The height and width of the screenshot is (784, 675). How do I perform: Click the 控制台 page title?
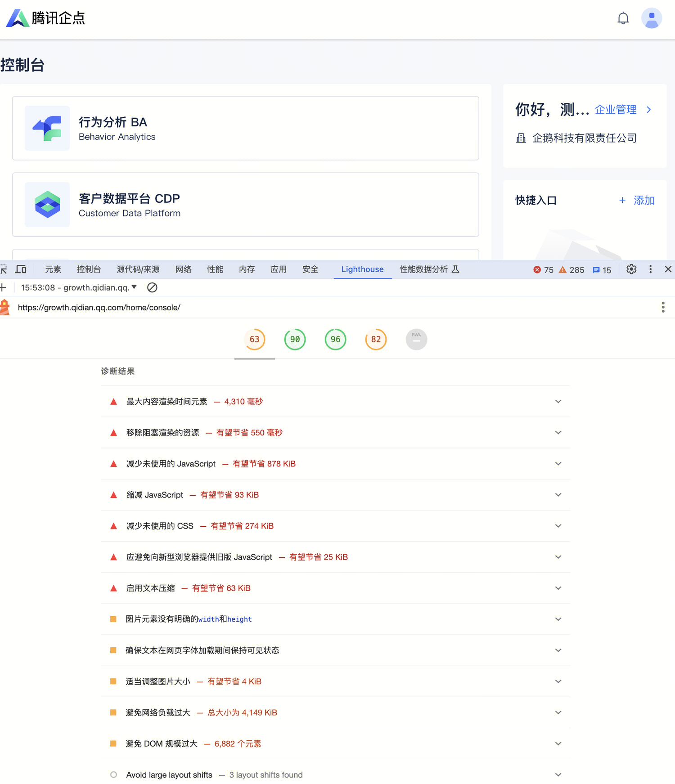[x=22, y=65]
